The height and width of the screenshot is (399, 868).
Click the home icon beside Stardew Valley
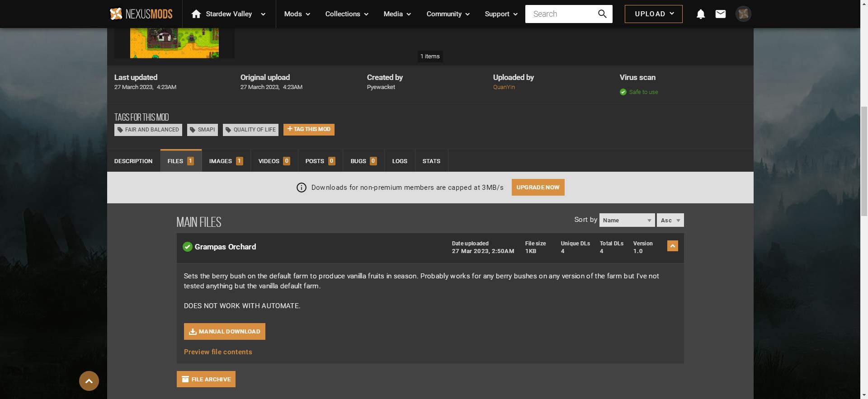click(196, 14)
